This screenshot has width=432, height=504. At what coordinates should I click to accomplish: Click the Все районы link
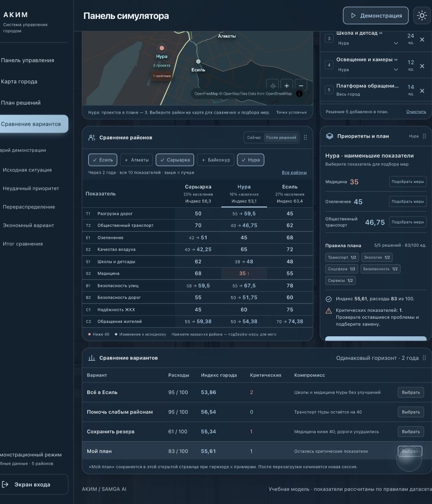(294, 173)
